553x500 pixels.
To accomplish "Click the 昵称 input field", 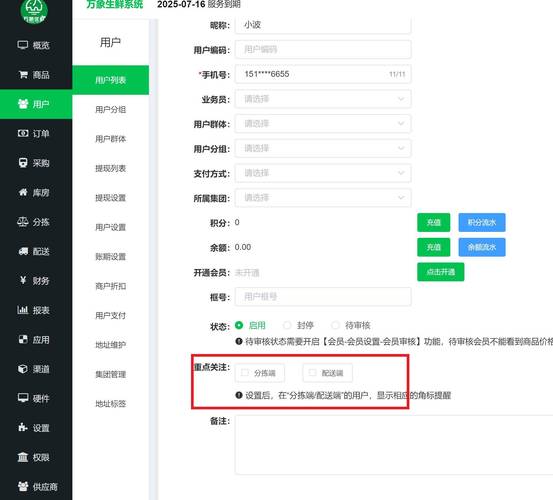I will click(x=323, y=25).
